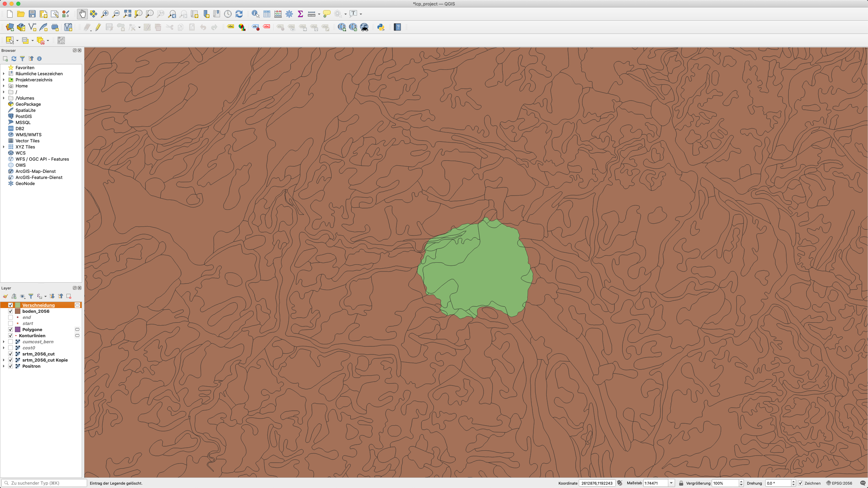Image resolution: width=868 pixels, height=488 pixels.
Task: Hide the boden_2056 layer
Action: coord(11,311)
